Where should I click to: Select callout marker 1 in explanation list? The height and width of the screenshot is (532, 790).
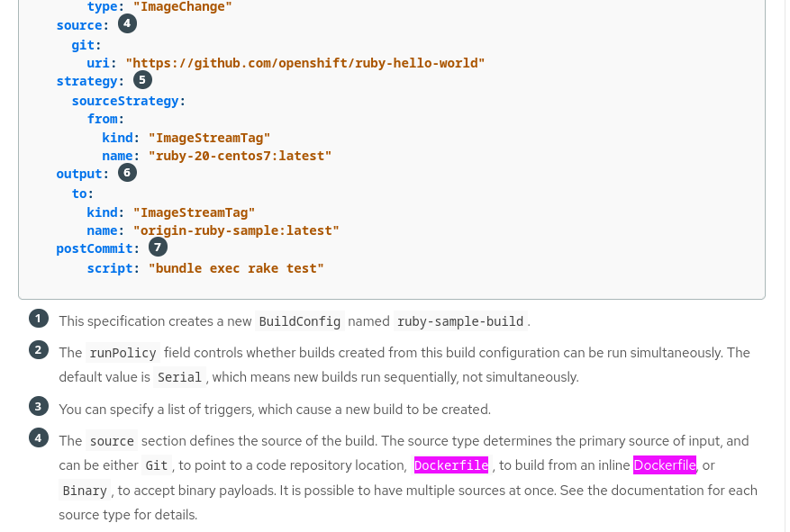(38, 318)
